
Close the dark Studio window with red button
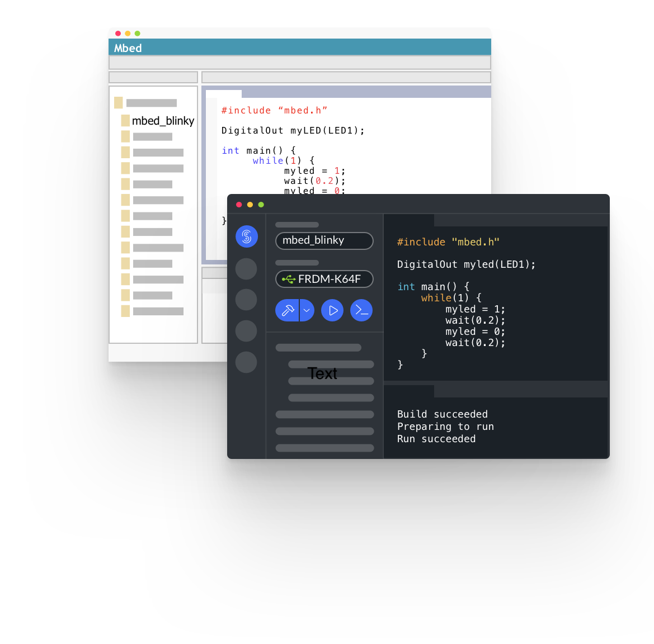tap(239, 205)
